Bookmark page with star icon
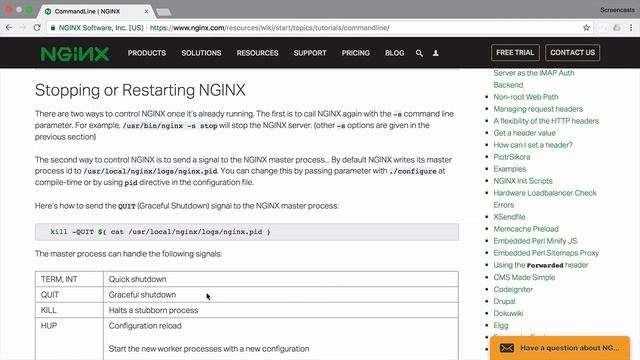 click(x=586, y=28)
